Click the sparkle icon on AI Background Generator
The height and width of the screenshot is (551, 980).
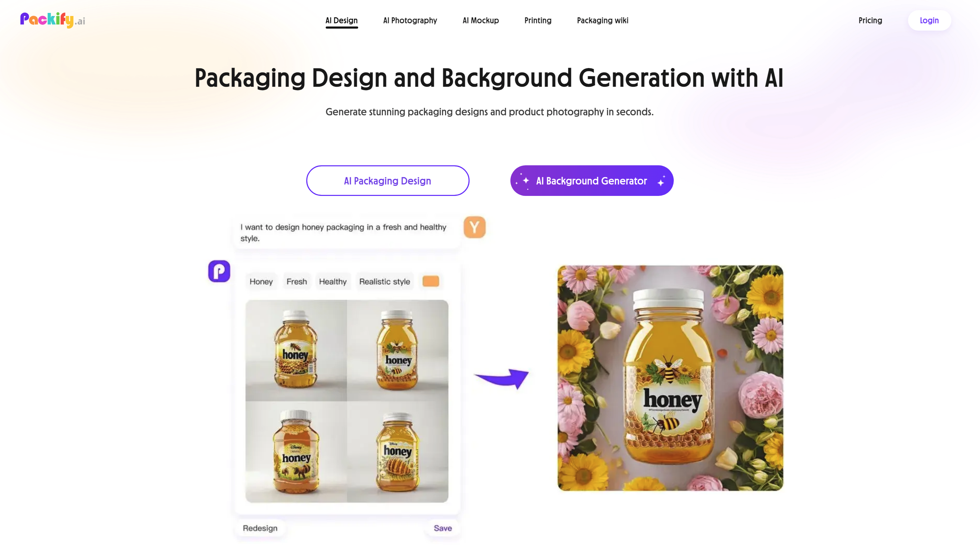tap(525, 181)
